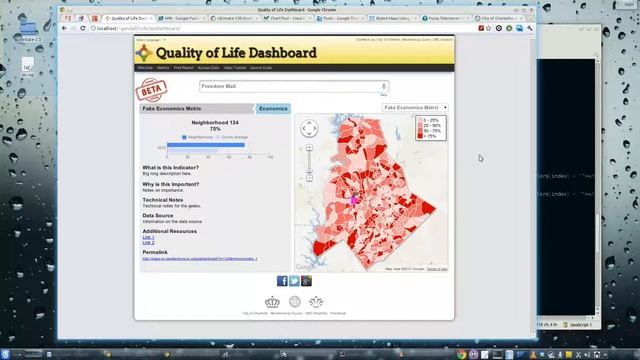Screen dimensions: 640x360
Task: Open the Source Code menu item
Action: click(261, 68)
